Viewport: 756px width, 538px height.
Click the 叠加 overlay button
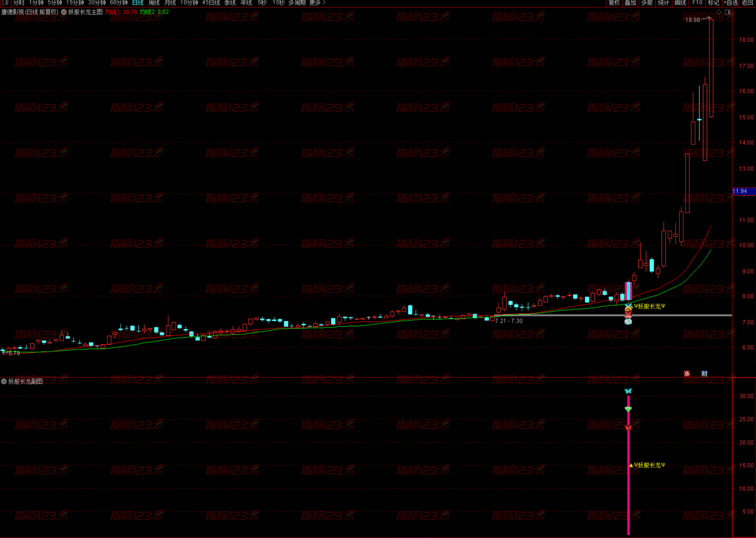coord(630,3)
